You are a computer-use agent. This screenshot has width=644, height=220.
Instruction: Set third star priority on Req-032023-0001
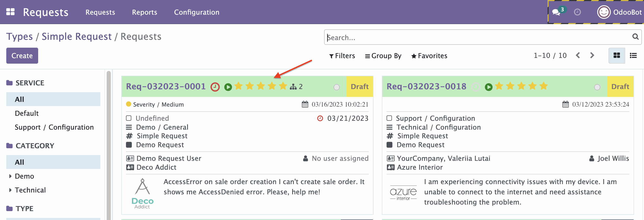pyautogui.click(x=261, y=86)
